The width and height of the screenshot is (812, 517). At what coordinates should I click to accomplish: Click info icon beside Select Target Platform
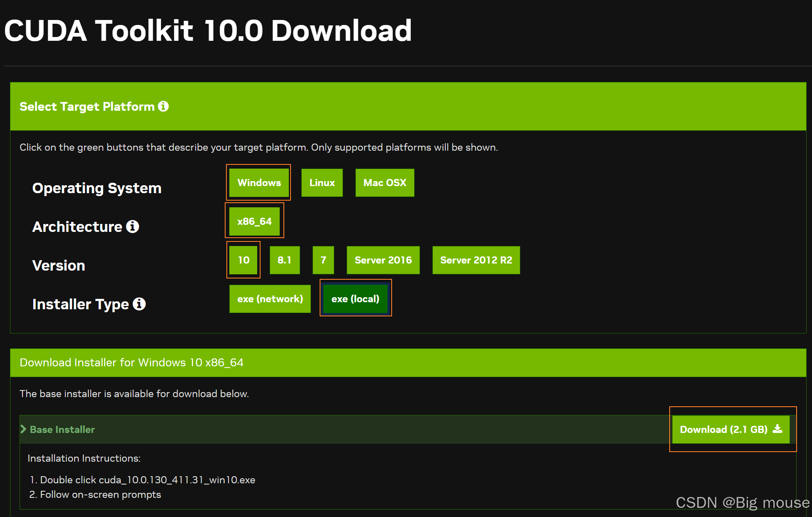164,107
